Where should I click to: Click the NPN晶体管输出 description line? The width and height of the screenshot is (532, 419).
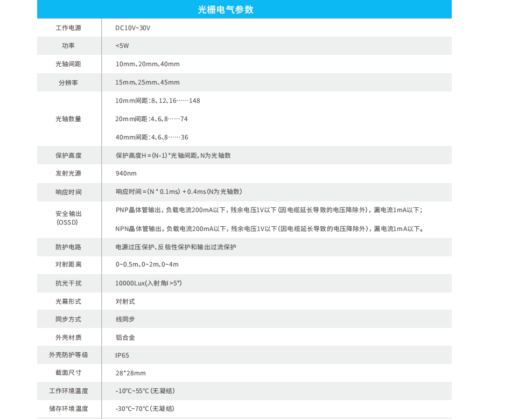click(269, 229)
